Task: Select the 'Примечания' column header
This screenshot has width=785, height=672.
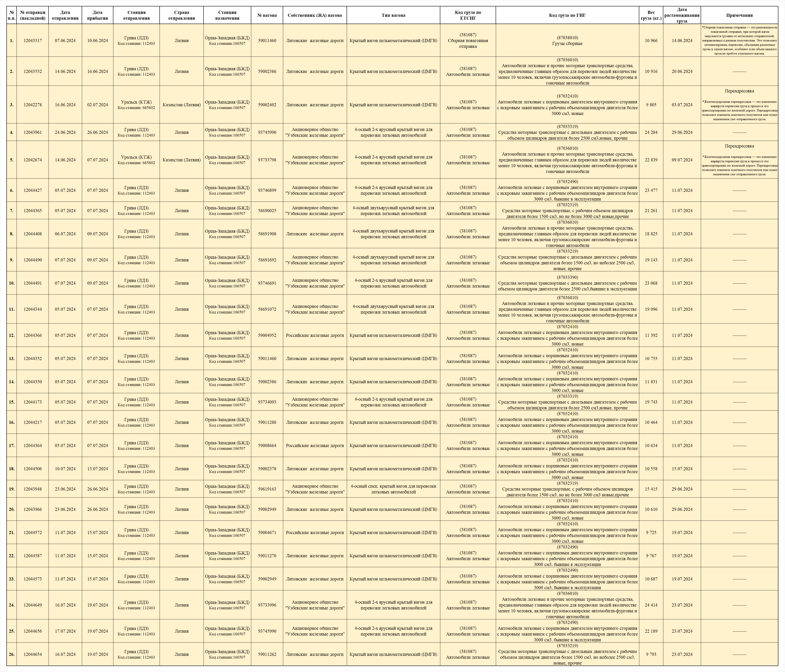Action: [739, 16]
